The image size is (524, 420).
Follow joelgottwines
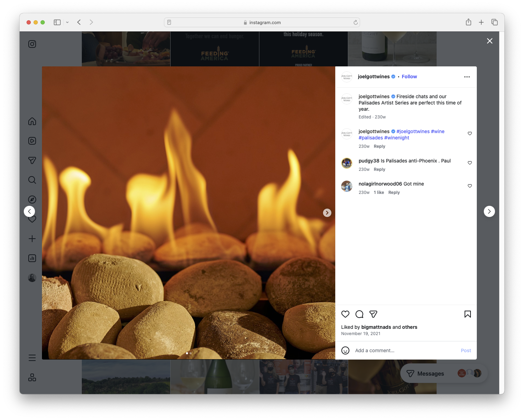tap(409, 77)
